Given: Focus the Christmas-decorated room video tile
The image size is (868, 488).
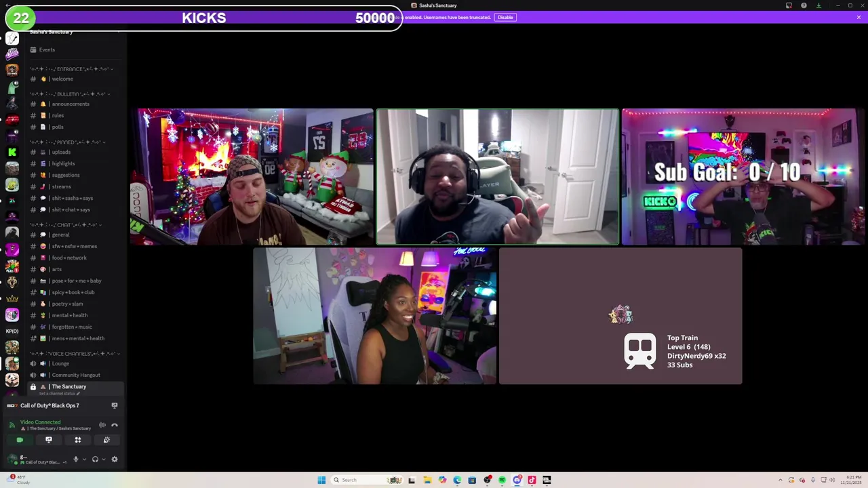Looking at the screenshot, I should pyautogui.click(x=252, y=176).
